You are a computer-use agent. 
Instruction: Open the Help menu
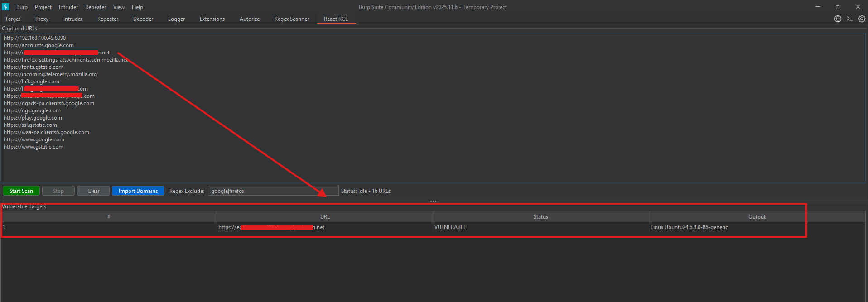pos(137,7)
